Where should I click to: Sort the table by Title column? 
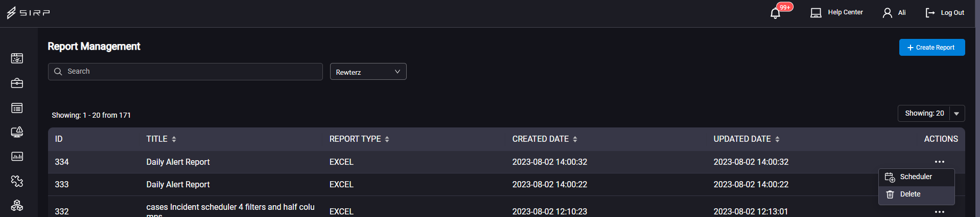tap(174, 139)
